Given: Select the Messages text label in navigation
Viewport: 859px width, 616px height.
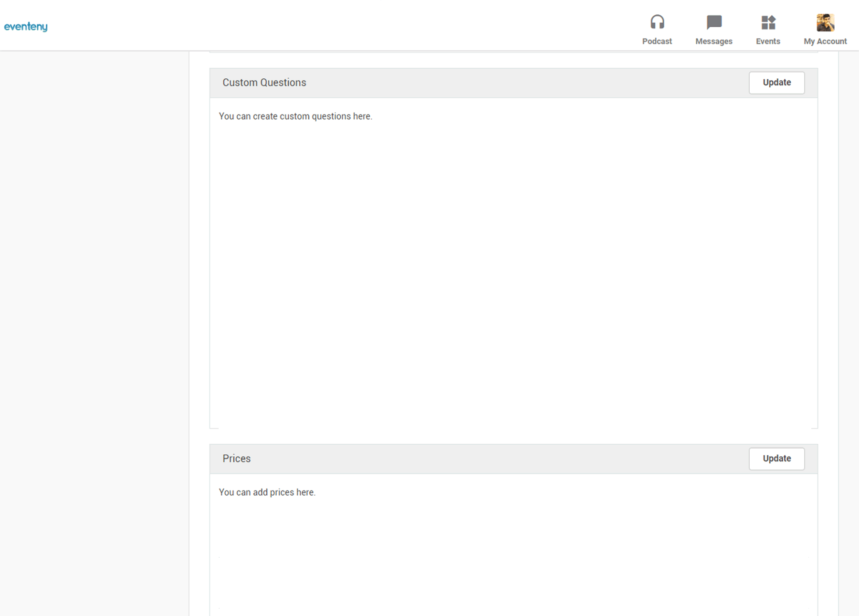Looking at the screenshot, I should click(x=713, y=42).
